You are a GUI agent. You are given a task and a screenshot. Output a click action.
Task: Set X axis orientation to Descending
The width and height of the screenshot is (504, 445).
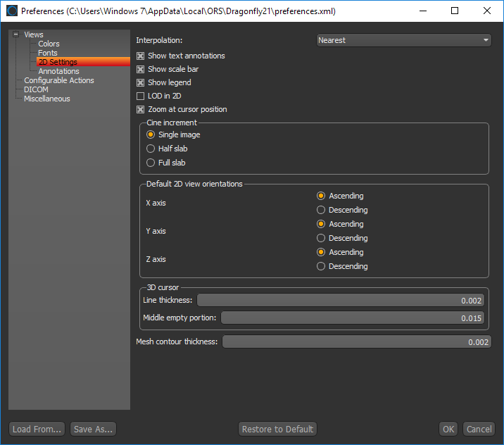coord(321,210)
